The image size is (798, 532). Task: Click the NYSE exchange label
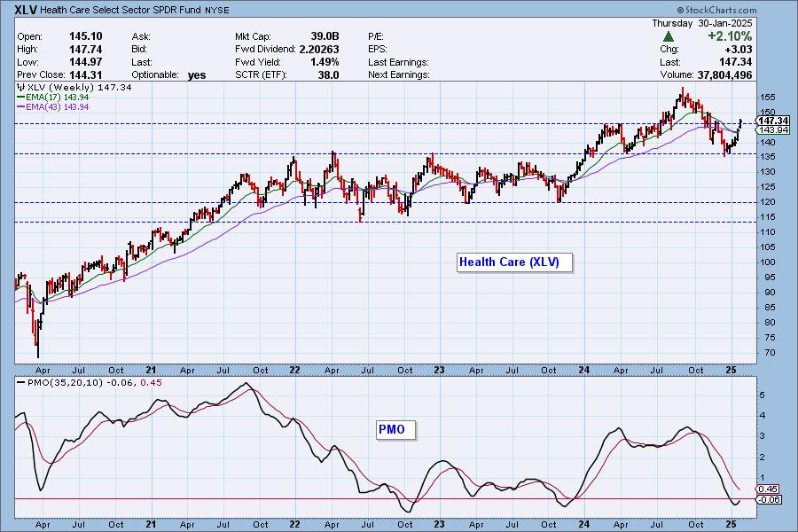tap(217, 10)
